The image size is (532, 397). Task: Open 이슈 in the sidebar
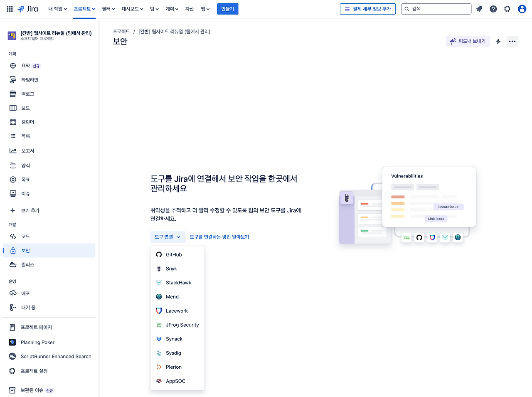point(49,194)
